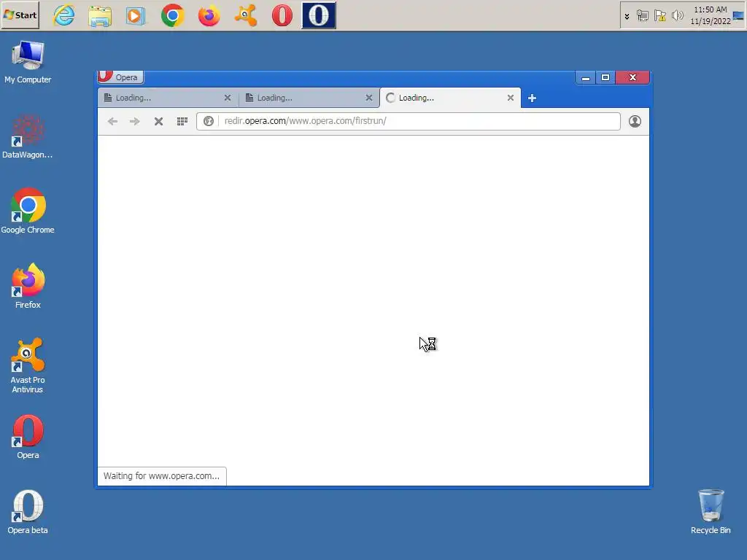Launch Windows Media Player from taskbar
The height and width of the screenshot is (560, 747).
click(x=136, y=15)
